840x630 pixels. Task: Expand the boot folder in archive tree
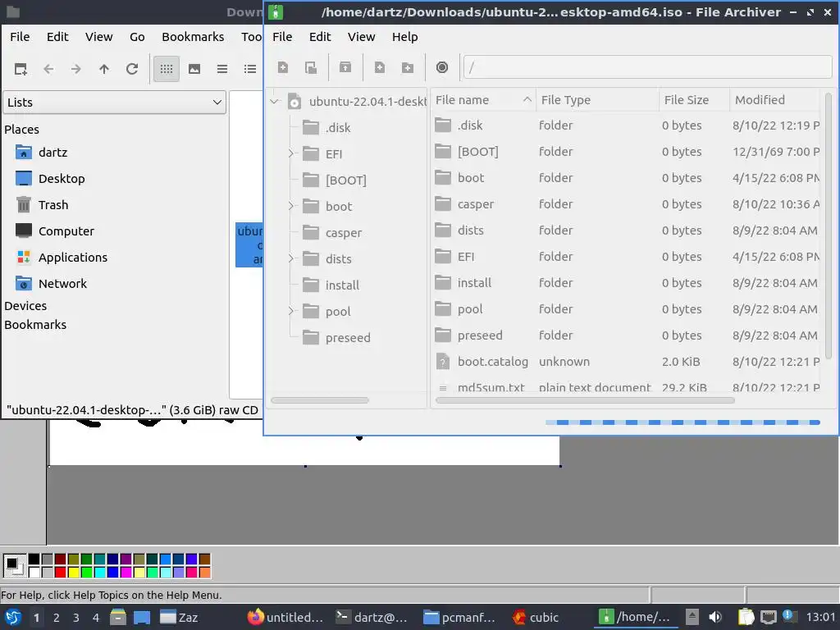click(x=291, y=206)
